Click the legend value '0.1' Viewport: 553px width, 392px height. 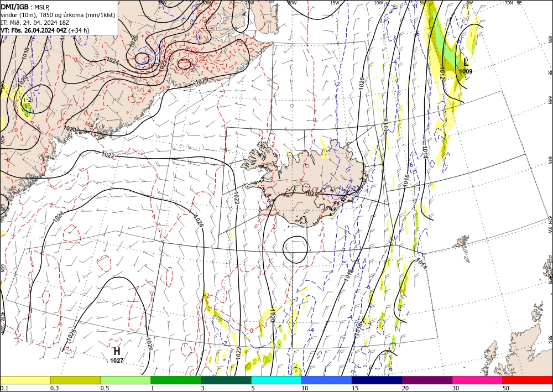[x=4, y=388]
